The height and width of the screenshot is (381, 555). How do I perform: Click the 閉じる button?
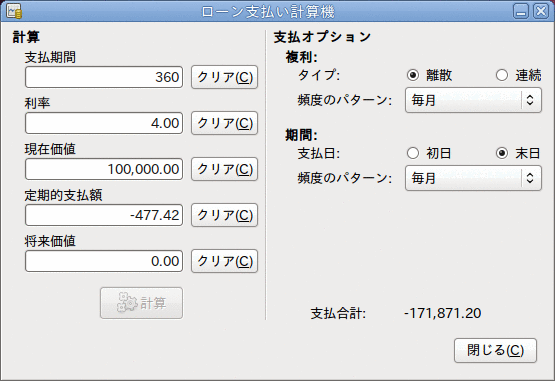[x=495, y=351]
